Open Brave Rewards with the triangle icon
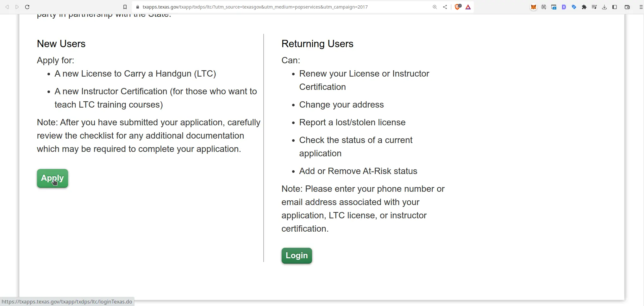Viewport: 644px width, 306px height. 468,7
